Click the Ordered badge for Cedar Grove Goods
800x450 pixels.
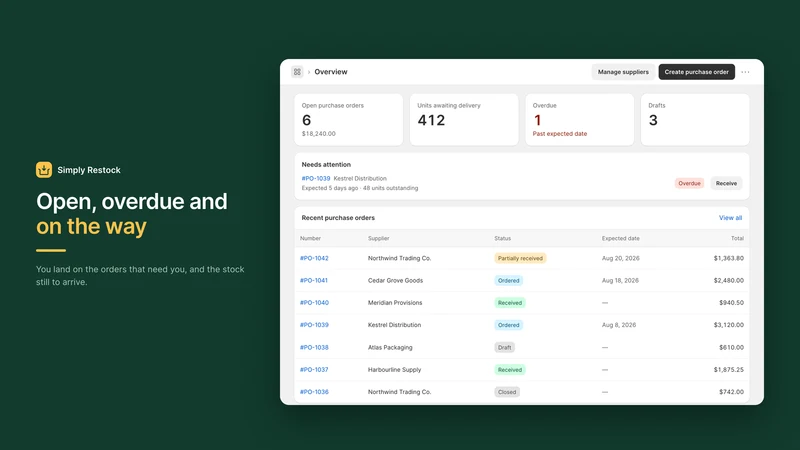(508, 281)
